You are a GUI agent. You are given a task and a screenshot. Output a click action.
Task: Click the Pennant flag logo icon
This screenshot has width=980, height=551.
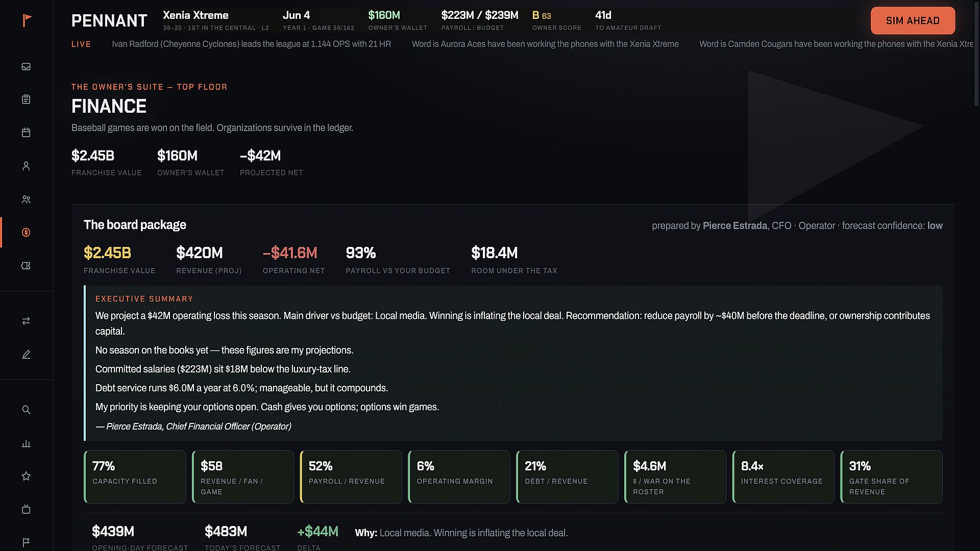(27, 20)
